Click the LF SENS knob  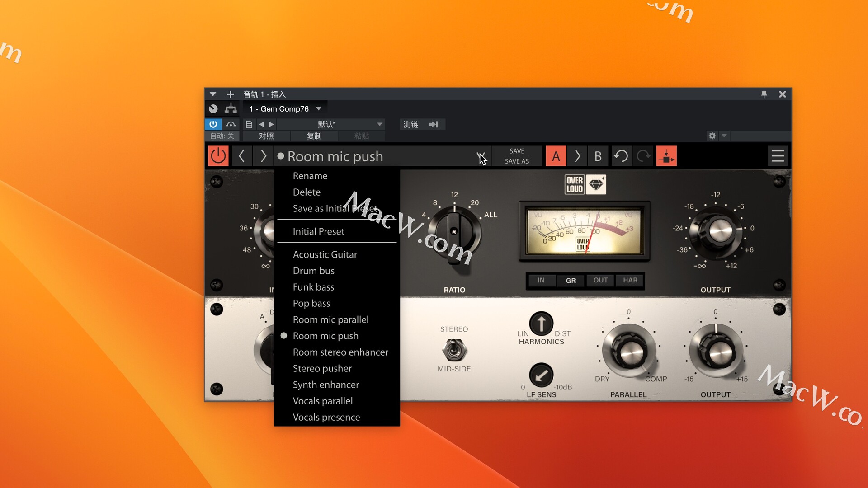(x=541, y=375)
